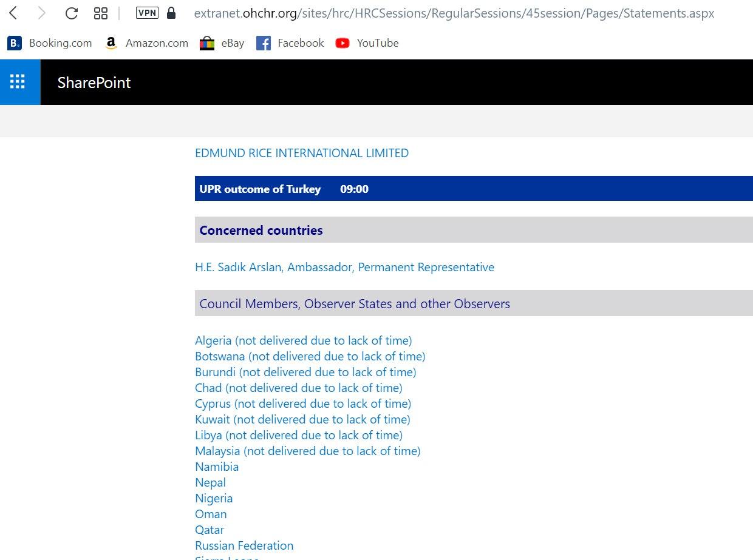Open Nepal statement link
The height and width of the screenshot is (560, 753).
pos(210,482)
